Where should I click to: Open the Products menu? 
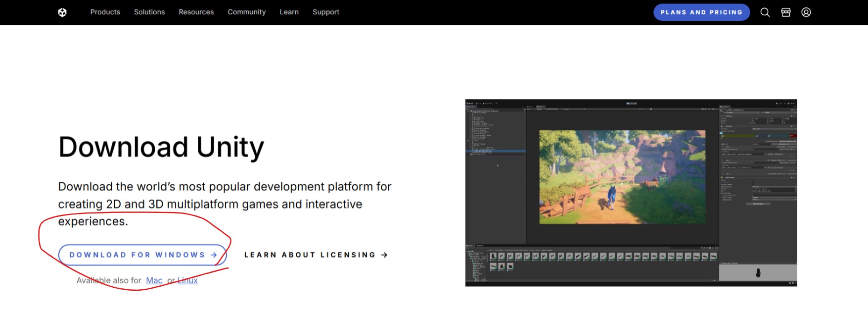point(105,12)
